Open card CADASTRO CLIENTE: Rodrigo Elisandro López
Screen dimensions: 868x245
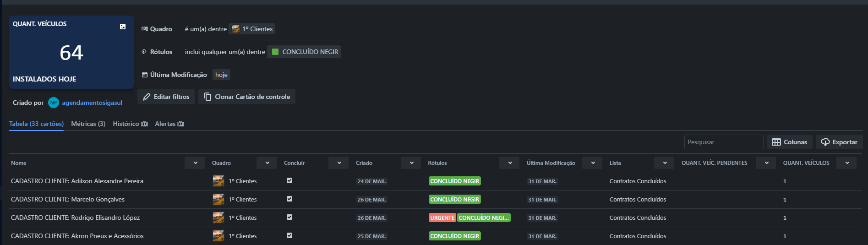(75, 218)
